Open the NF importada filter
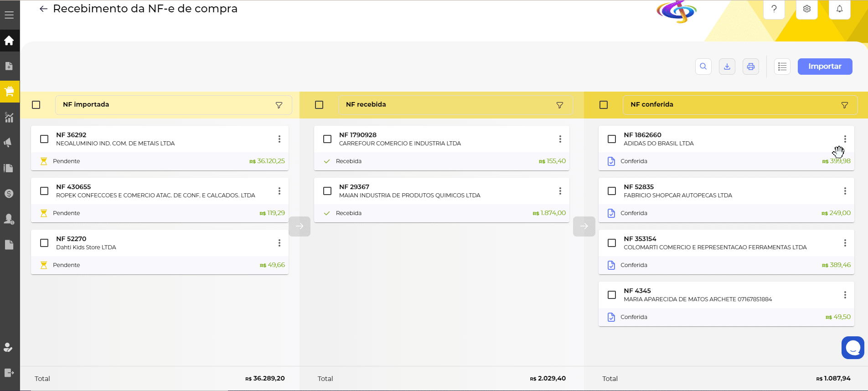Screen dimensions: 868x391 (279, 105)
